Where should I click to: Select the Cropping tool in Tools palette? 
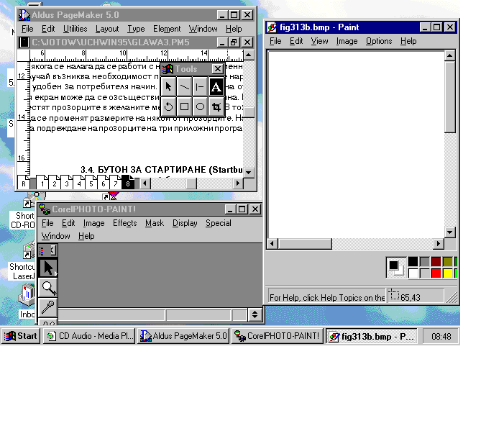[216, 106]
